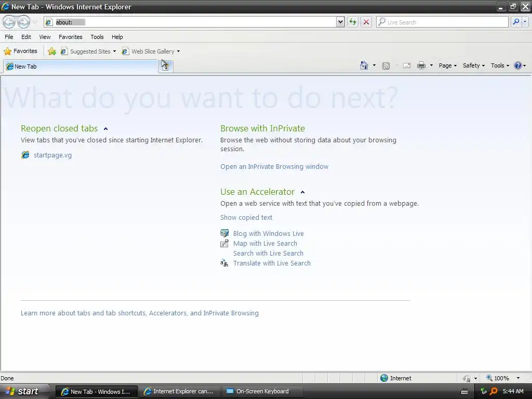Viewport: 532px width, 399px height.
Task: Open the Help menu
Action: point(117,37)
